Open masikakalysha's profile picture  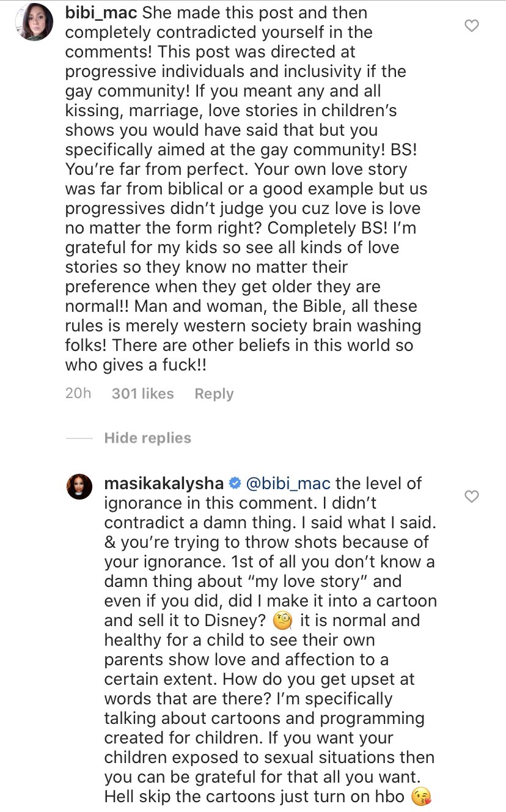click(x=79, y=485)
